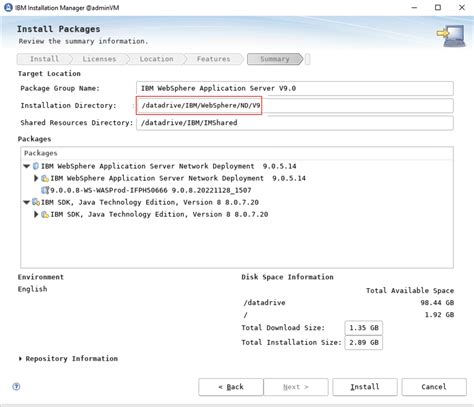Click the Install button to begin installation
Screen dimensions: 474x407
pos(365,387)
